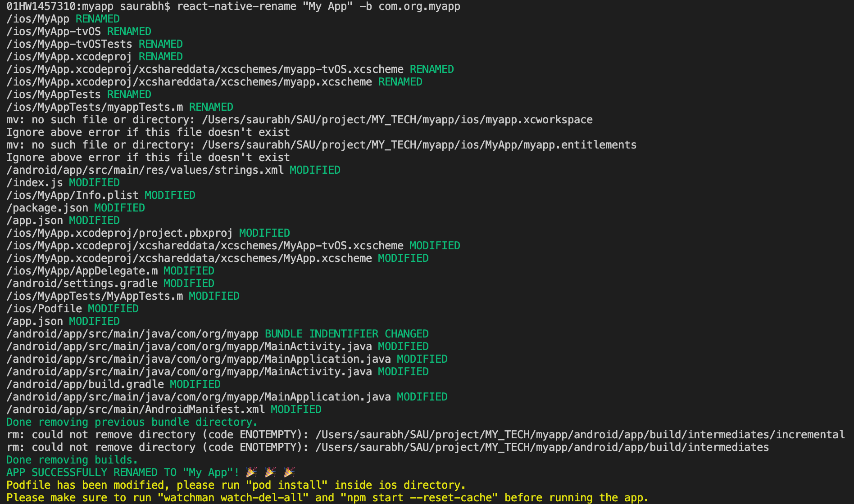
Task: Click the 'pod install' Podfile notice
Action: [x=236, y=486]
